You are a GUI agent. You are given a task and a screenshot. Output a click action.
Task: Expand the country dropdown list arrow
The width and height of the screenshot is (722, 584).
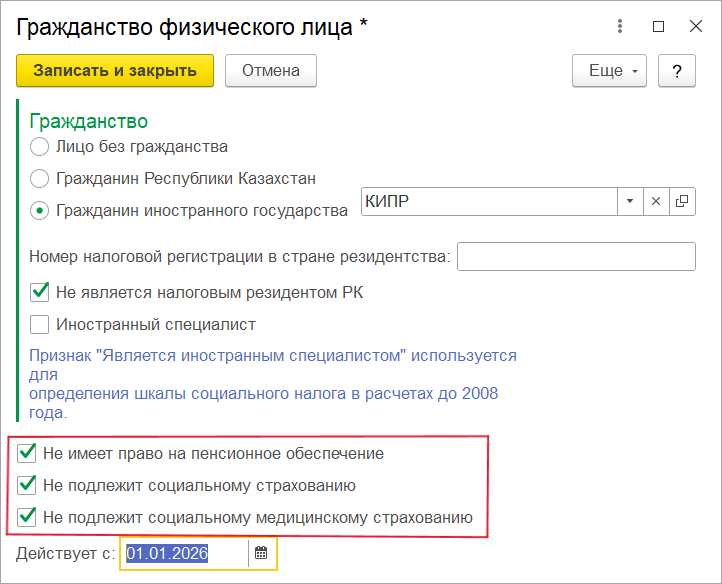(630, 201)
